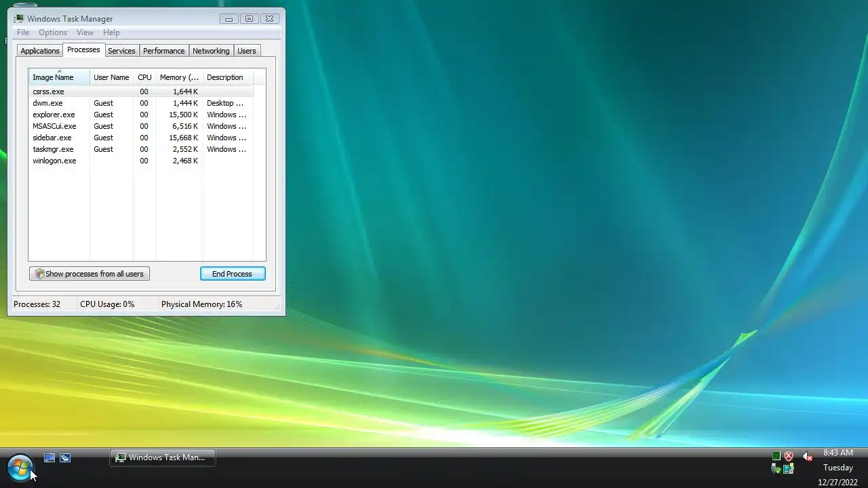Click the Task Manager title bar icon
The width and height of the screenshot is (868, 488).
pyautogui.click(x=19, y=19)
